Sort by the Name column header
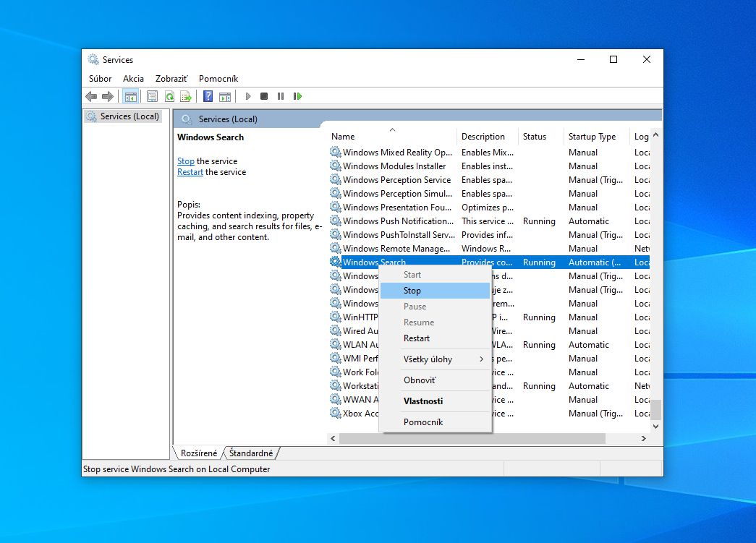Viewport: 756px width, 543px height. click(391, 137)
